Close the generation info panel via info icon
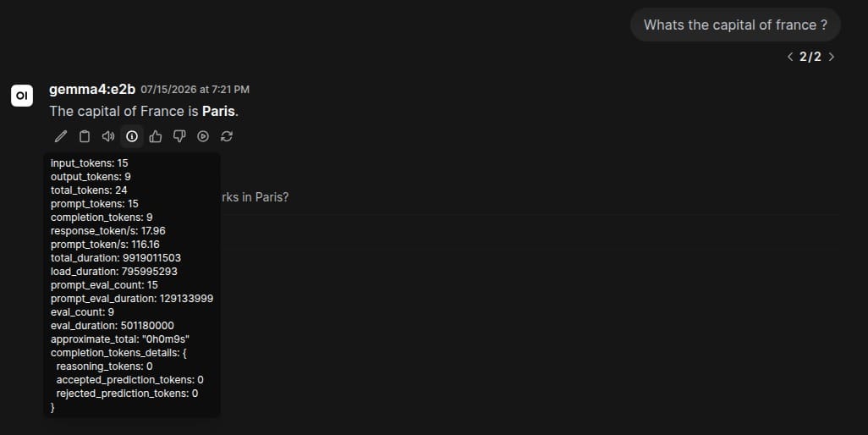 (x=132, y=136)
